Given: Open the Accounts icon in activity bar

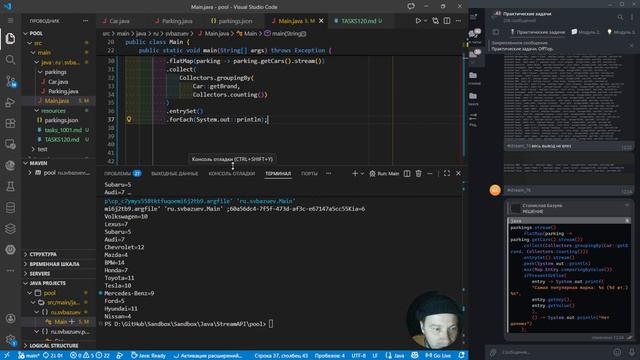Looking at the screenshot, I should click(x=10, y=318).
